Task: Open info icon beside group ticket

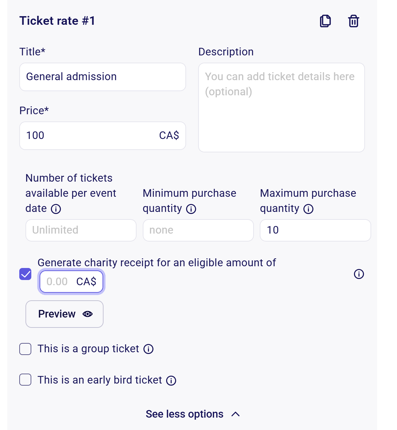Action: 148,349
